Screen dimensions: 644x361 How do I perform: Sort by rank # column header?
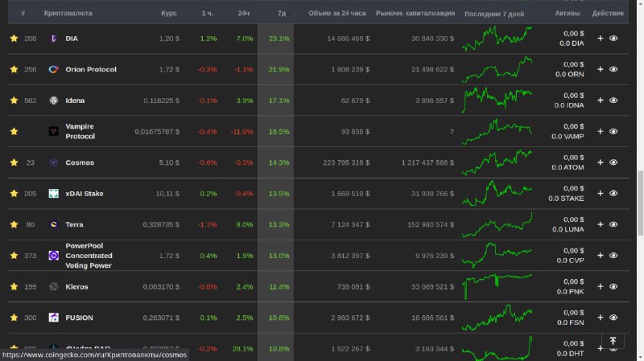coord(23,13)
